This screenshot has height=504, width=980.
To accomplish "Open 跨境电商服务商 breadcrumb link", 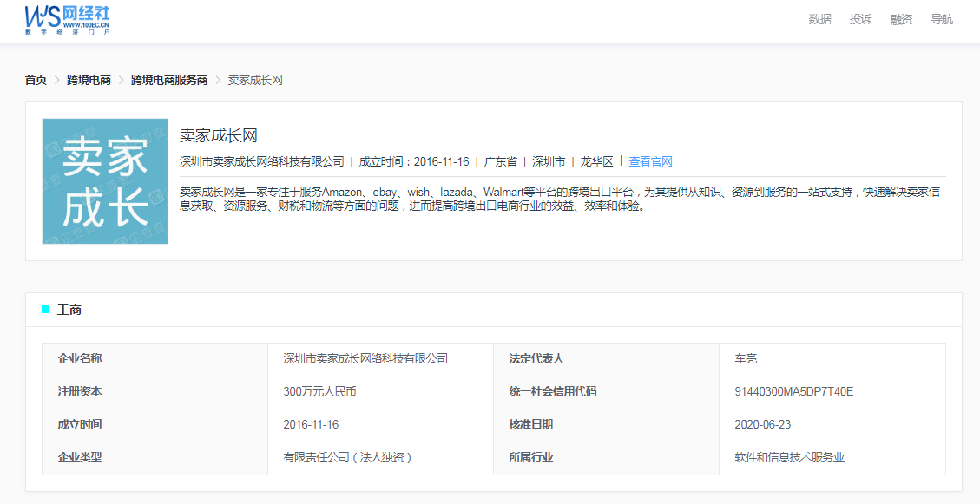I will (169, 80).
